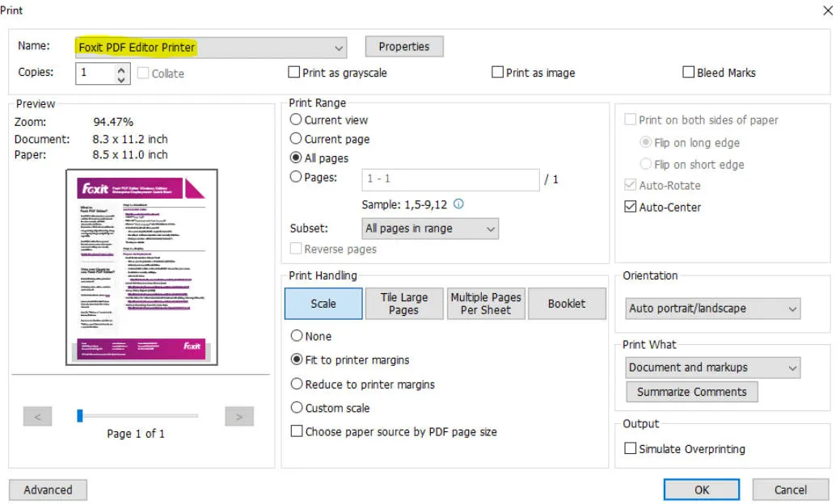
Task: Select Current view print range
Action: click(296, 120)
